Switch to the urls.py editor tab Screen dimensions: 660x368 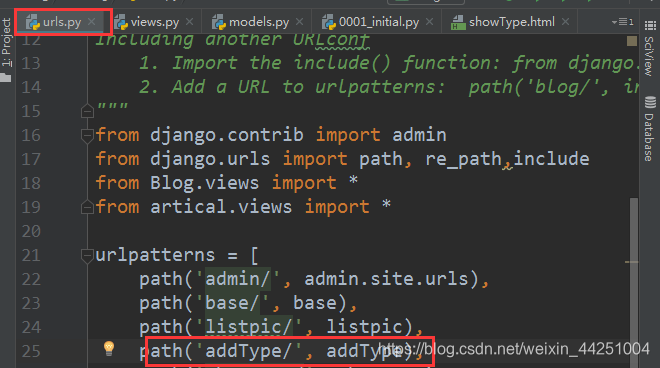point(61,22)
